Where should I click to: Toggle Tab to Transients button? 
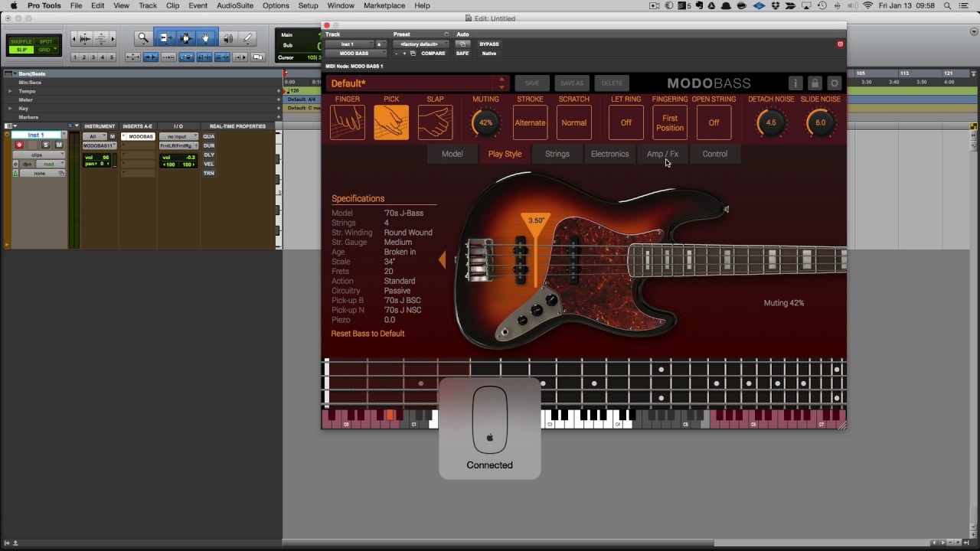pyautogui.click(x=151, y=57)
